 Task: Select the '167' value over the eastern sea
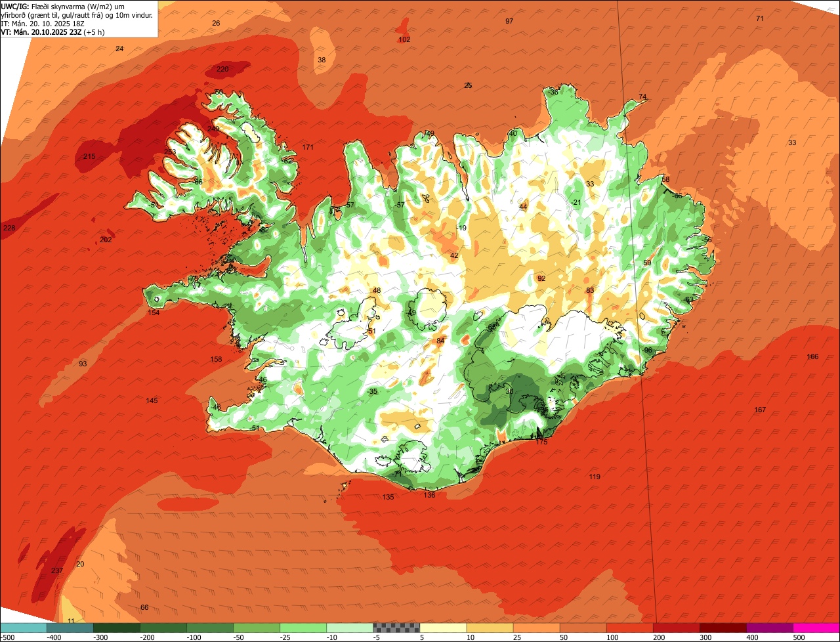pos(760,410)
